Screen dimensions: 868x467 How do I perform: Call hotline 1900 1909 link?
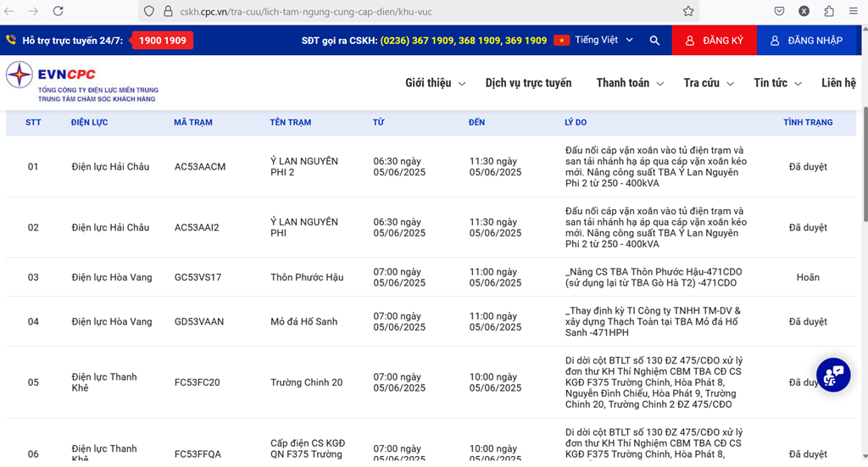tap(162, 41)
